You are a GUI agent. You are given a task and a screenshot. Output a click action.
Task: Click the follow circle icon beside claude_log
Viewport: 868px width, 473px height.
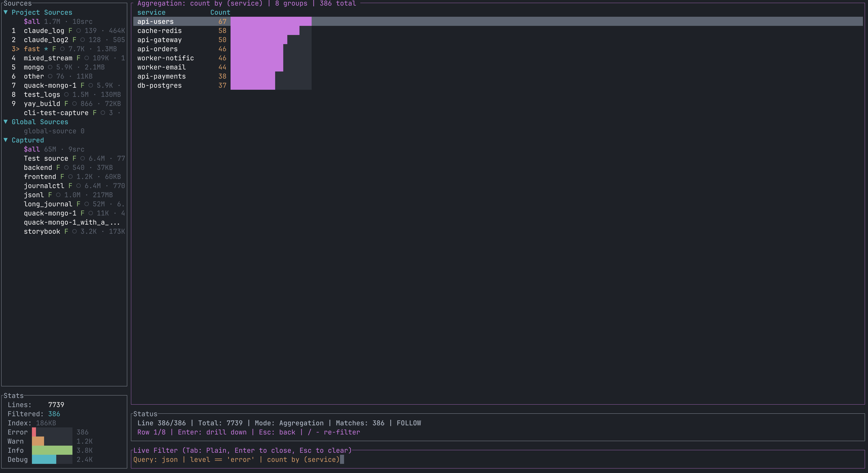click(79, 31)
